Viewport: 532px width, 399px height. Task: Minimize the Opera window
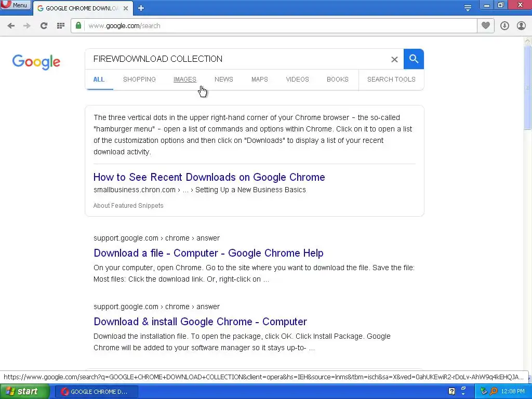487,5
